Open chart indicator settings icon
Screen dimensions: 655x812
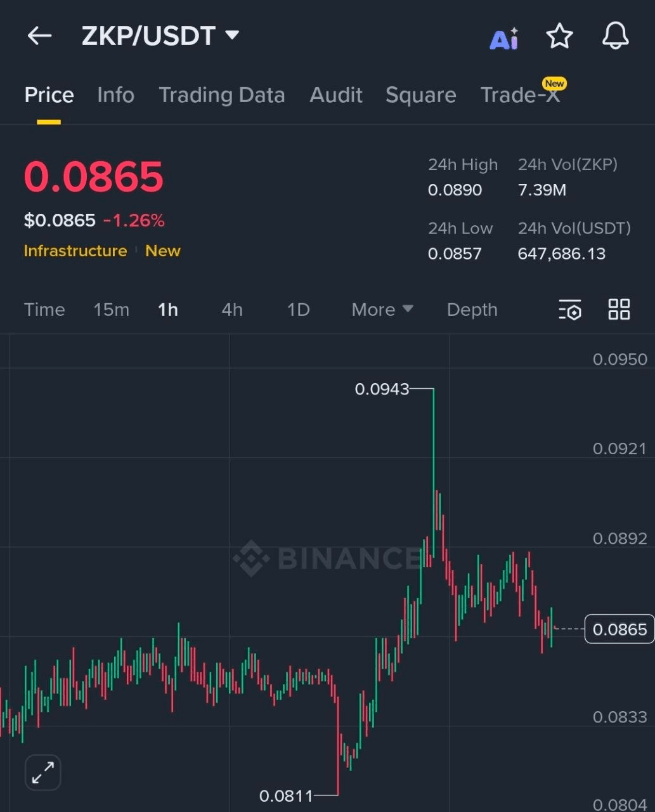click(570, 310)
